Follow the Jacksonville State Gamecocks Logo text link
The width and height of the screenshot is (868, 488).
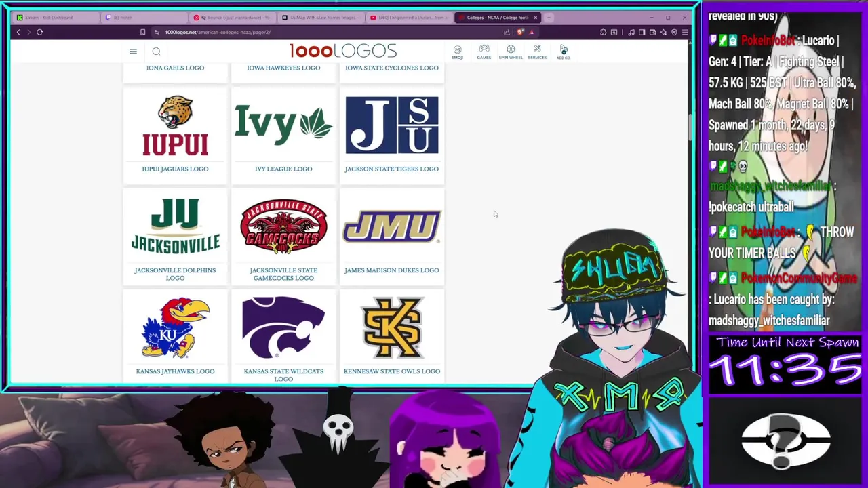click(x=283, y=274)
